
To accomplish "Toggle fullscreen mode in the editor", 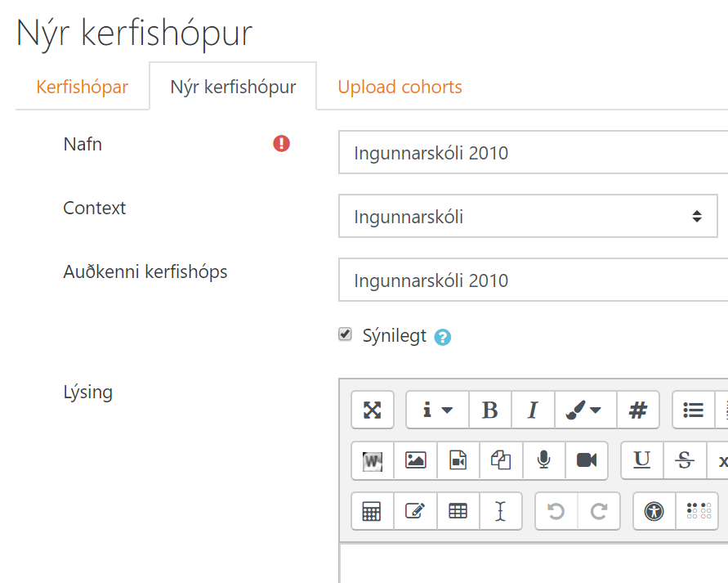I will (373, 410).
